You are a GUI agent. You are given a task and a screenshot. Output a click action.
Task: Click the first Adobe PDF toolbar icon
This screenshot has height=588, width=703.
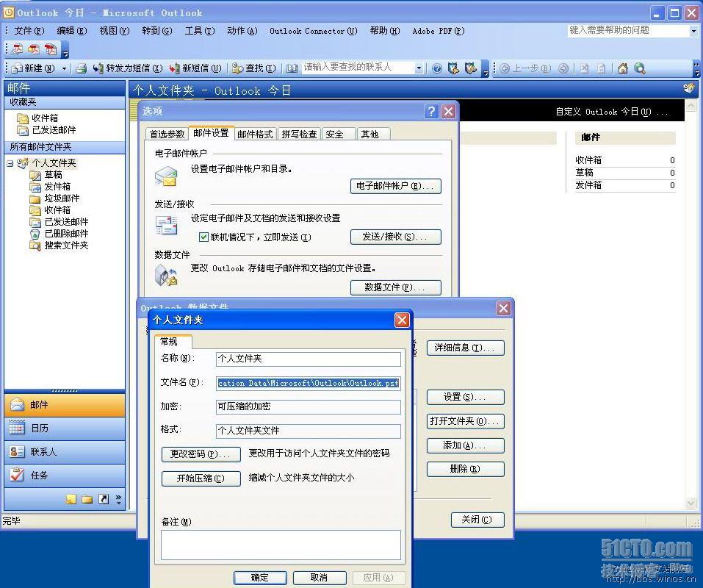pyautogui.click(x=18, y=49)
